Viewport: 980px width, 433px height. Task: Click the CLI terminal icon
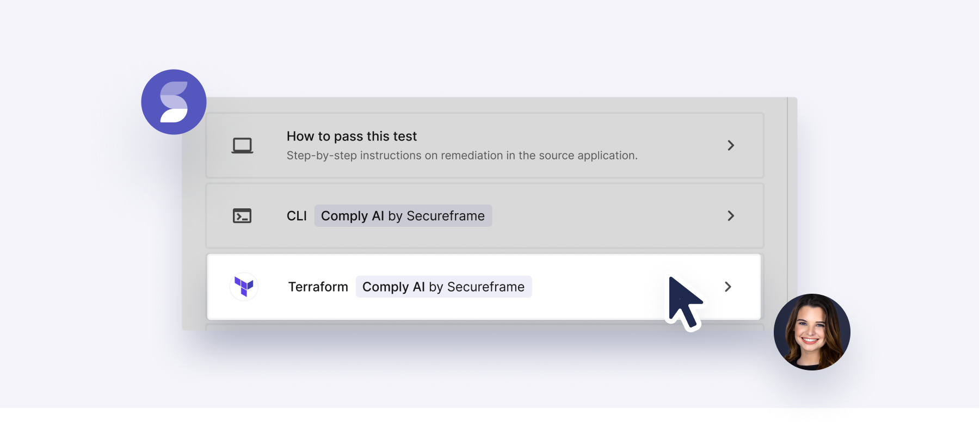pyautogui.click(x=242, y=216)
